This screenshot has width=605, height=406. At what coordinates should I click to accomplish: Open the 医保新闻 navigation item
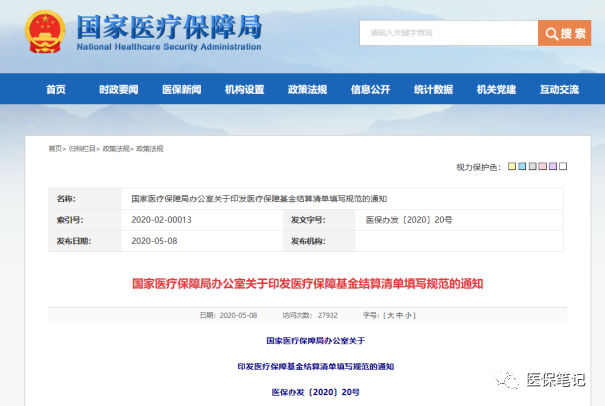pyautogui.click(x=182, y=90)
